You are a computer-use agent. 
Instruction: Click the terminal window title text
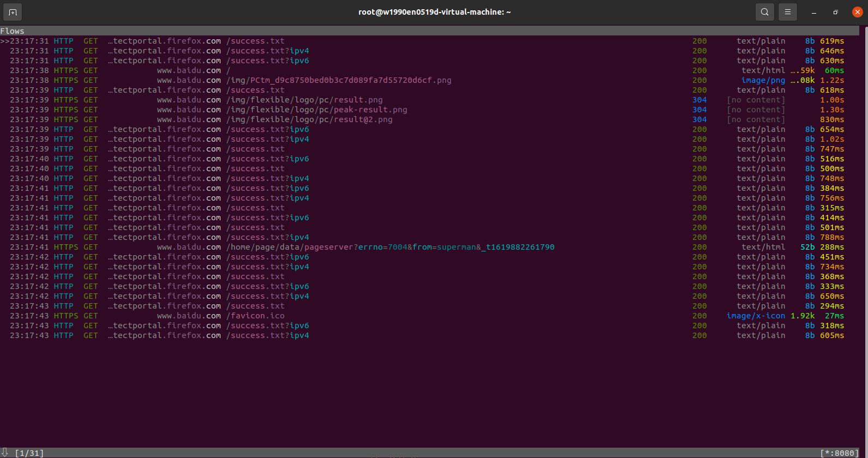434,12
